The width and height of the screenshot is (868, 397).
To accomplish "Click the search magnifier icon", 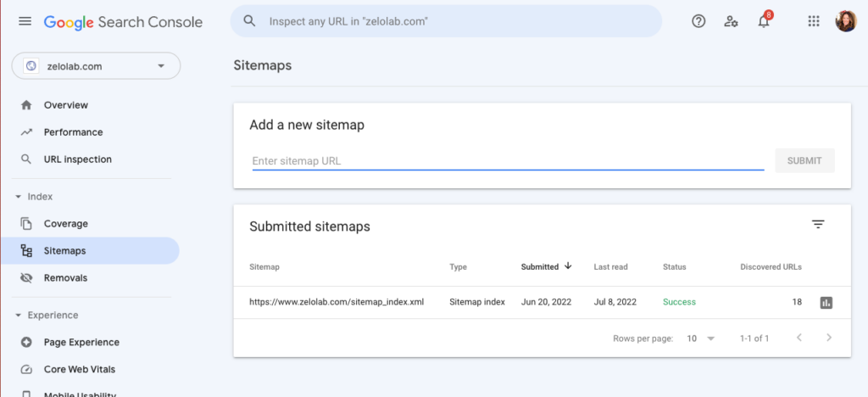I will (x=250, y=21).
